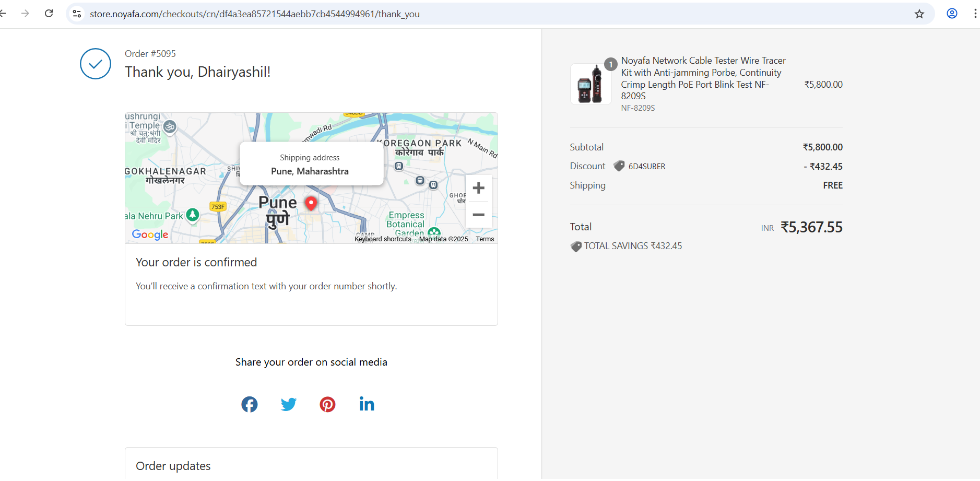
Task: Share order on LinkedIn icon
Action: (x=367, y=404)
